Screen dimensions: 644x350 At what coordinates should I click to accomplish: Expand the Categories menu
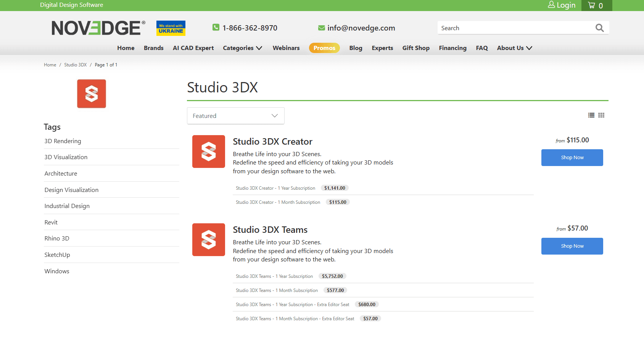tap(242, 48)
